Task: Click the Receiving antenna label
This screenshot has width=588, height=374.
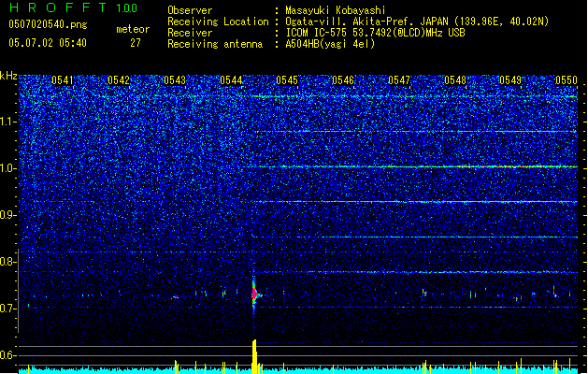Action: (215, 44)
